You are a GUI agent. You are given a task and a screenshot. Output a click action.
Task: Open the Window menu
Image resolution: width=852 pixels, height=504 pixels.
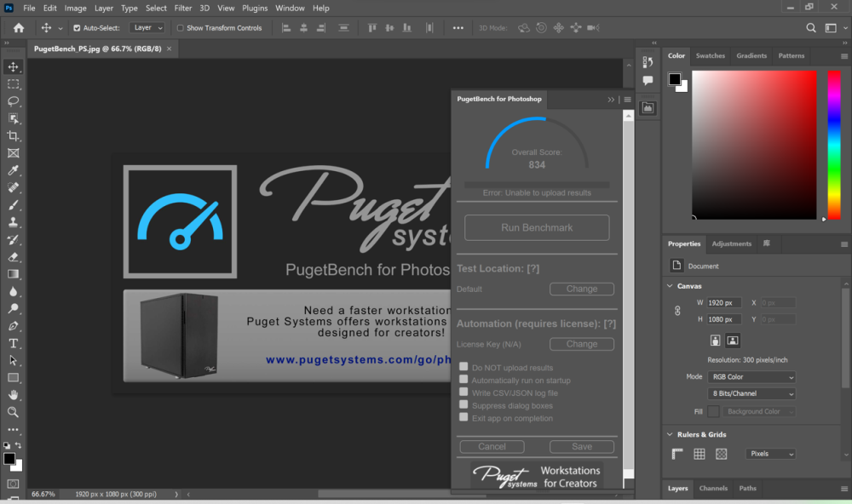point(290,9)
